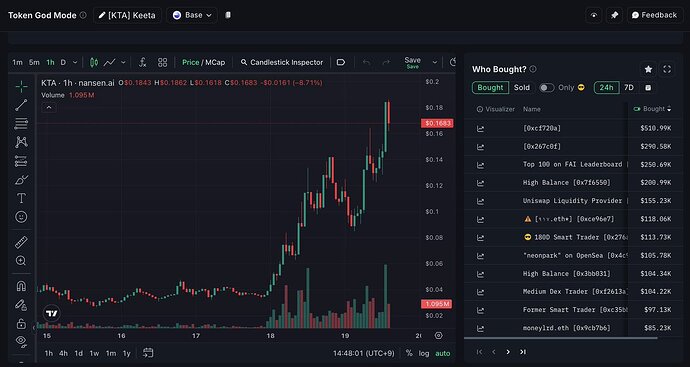The height and width of the screenshot is (367, 690).
Task: Select the ruler measure tool
Action: (21, 242)
